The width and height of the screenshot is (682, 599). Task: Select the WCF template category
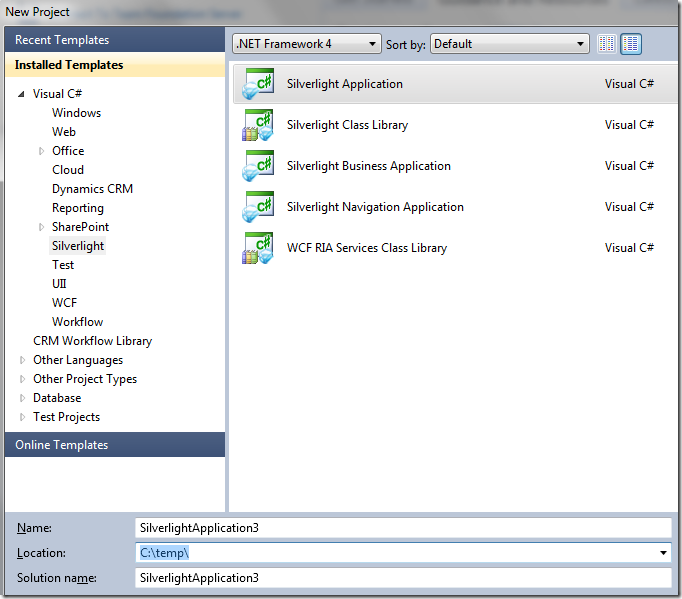tap(64, 303)
